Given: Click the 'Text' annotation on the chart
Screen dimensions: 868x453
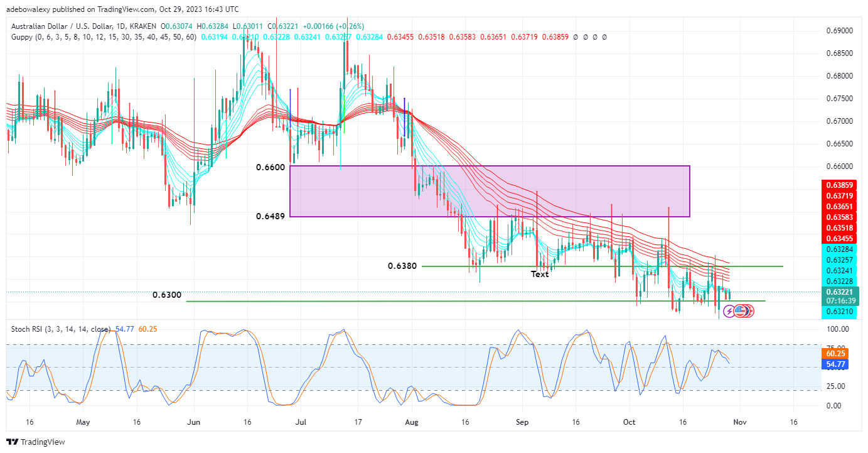Looking at the screenshot, I should (540, 274).
